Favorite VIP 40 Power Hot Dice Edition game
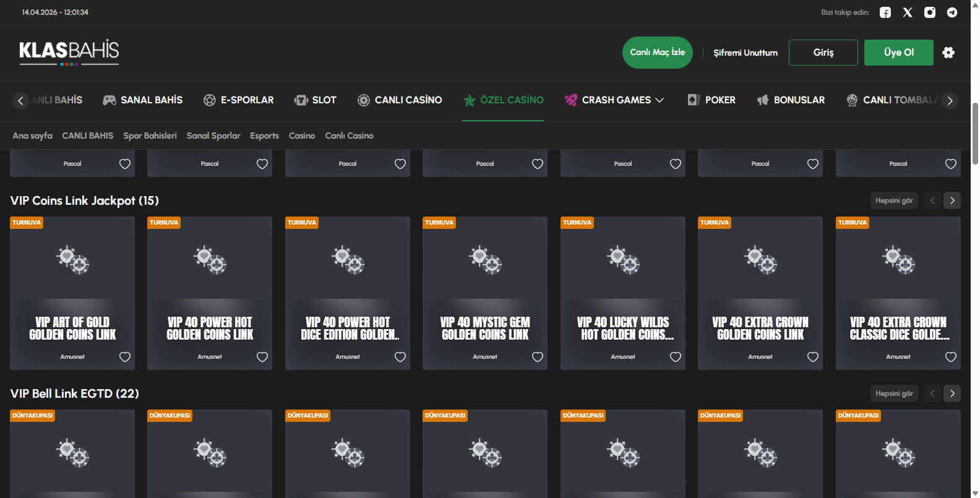The width and height of the screenshot is (980, 498). (x=400, y=357)
